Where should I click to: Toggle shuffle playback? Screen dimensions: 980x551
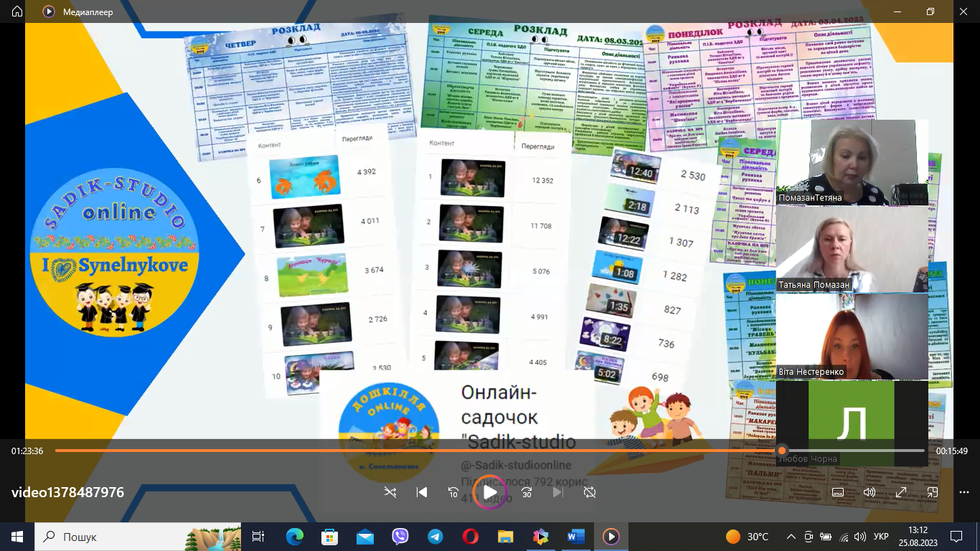point(390,492)
